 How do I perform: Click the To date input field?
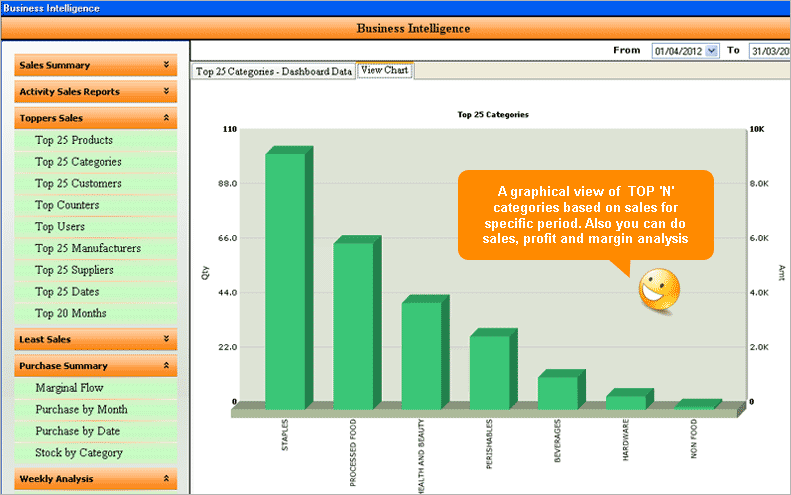(768, 50)
